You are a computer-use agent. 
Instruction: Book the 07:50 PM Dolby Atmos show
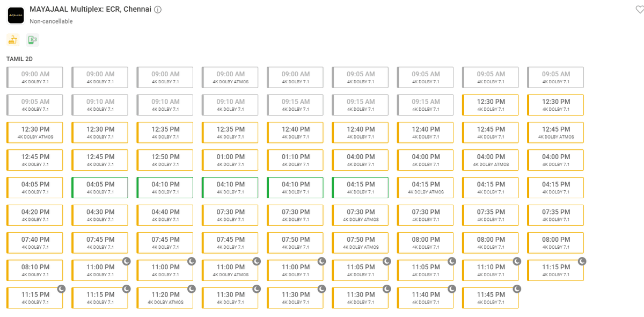[x=360, y=243]
